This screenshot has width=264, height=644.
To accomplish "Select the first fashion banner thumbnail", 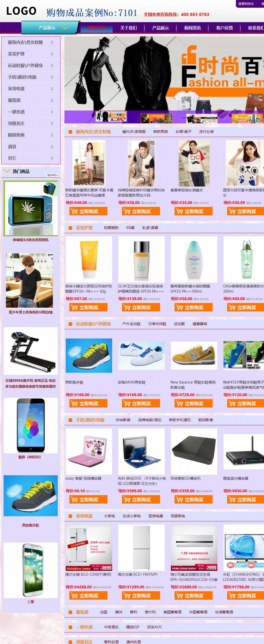I will point(111,116).
